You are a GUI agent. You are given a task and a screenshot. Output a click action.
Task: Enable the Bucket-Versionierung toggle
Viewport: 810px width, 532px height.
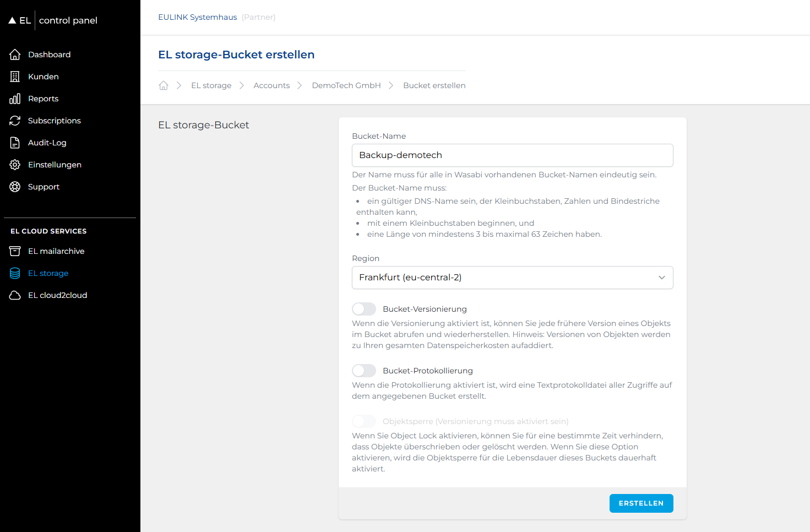pyautogui.click(x=364, y=309)
